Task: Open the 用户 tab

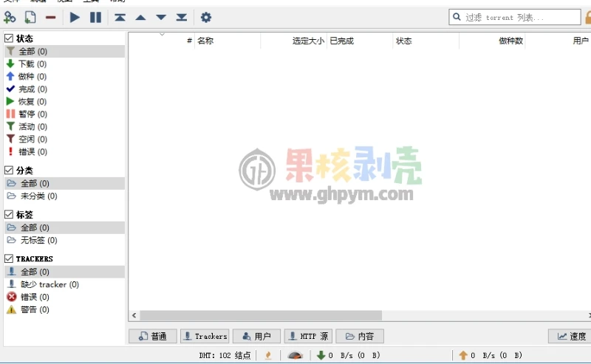Action: point(256,336)
